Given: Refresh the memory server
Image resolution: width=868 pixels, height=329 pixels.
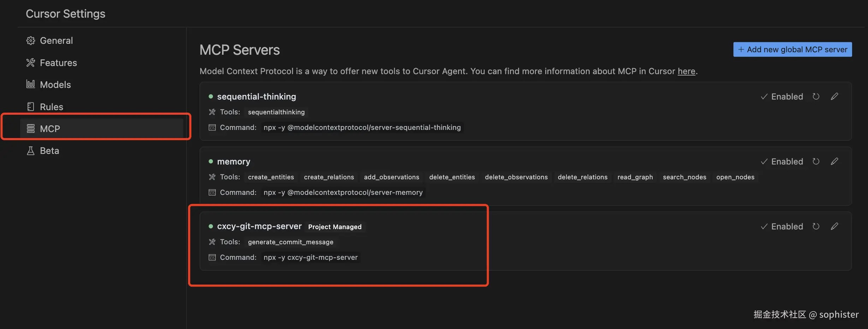Looking at the screenshot, I should [x=816, y=161].
